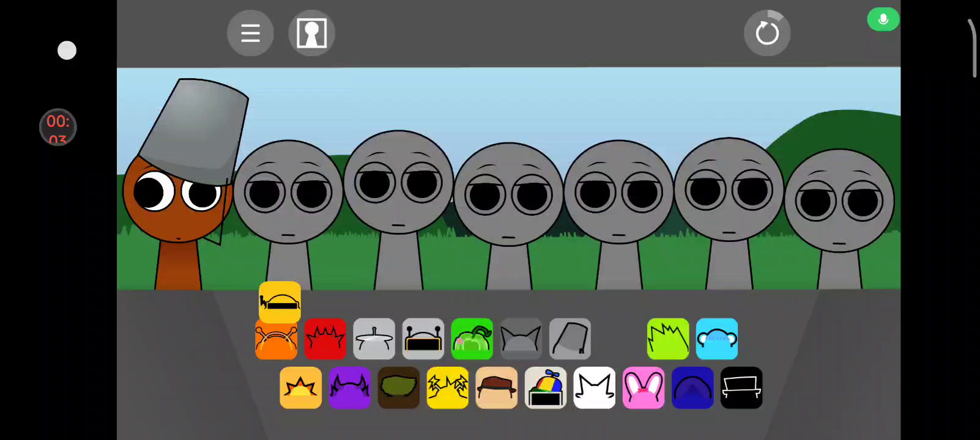Pick the white cat ears icon
The image size is (980, 440).
pyautogui.click(x=594, y=387)
